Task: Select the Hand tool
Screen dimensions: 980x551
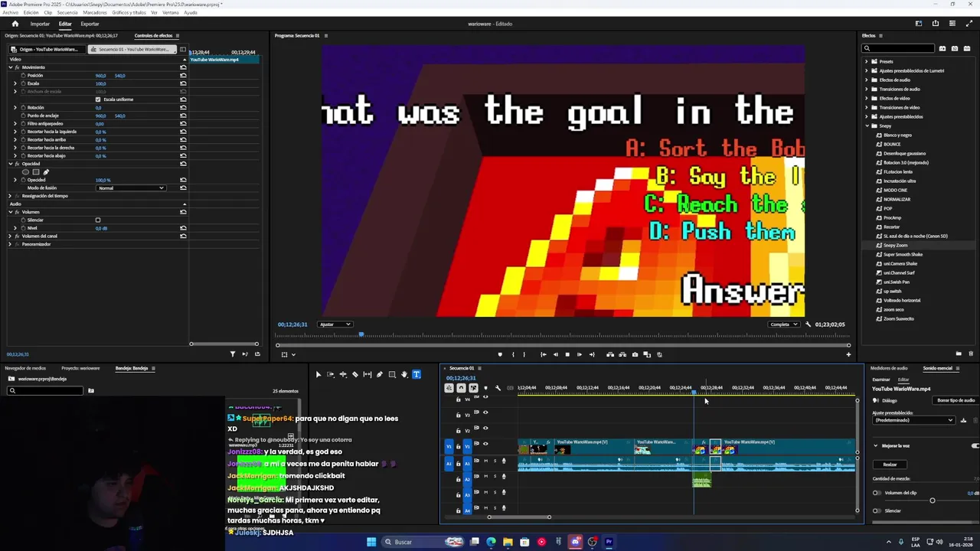Action: (404, 374)
